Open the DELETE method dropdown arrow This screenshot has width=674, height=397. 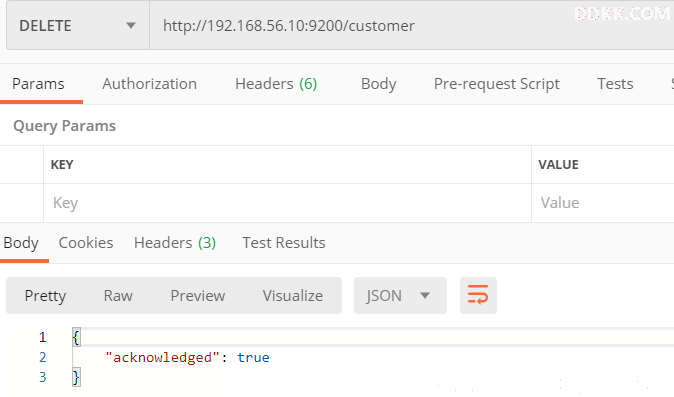(131, 26)
